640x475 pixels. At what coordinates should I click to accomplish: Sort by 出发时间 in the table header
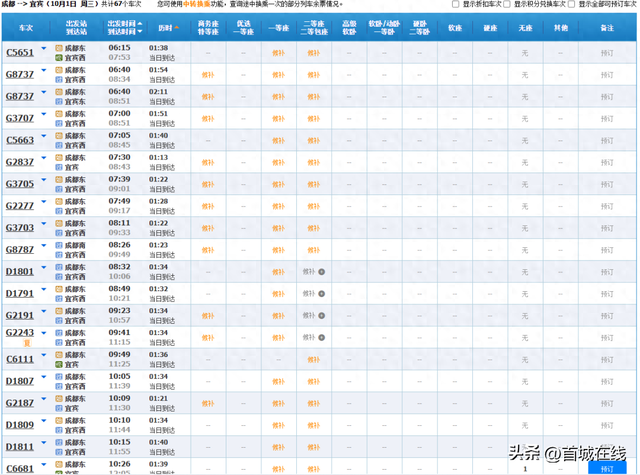(125, 24)
